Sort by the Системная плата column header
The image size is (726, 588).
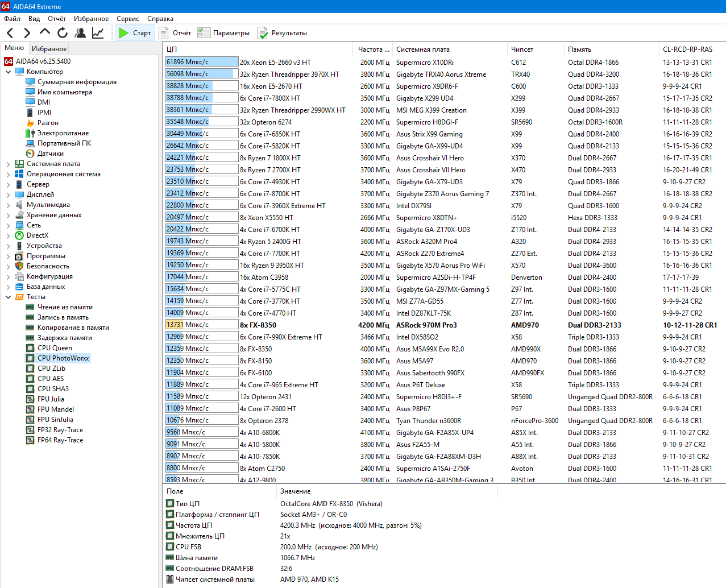450,49
